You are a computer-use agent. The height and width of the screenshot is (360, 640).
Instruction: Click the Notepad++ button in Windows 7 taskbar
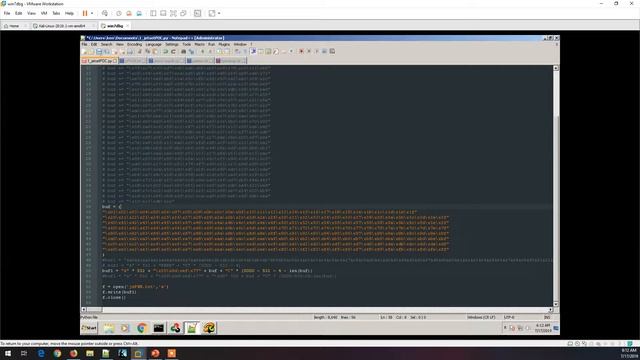pos(192,328)
